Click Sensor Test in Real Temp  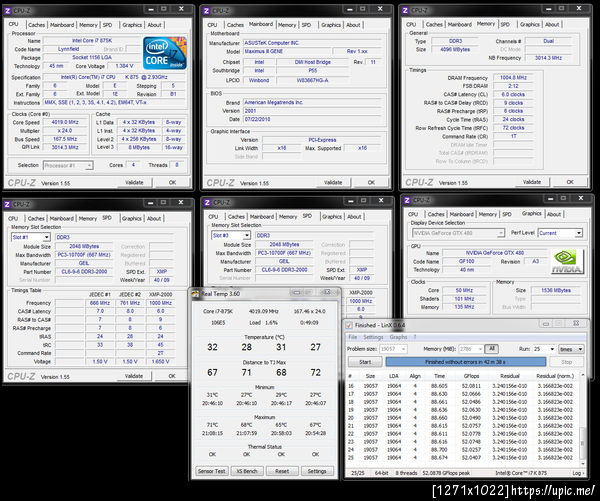tap(212, 471)
